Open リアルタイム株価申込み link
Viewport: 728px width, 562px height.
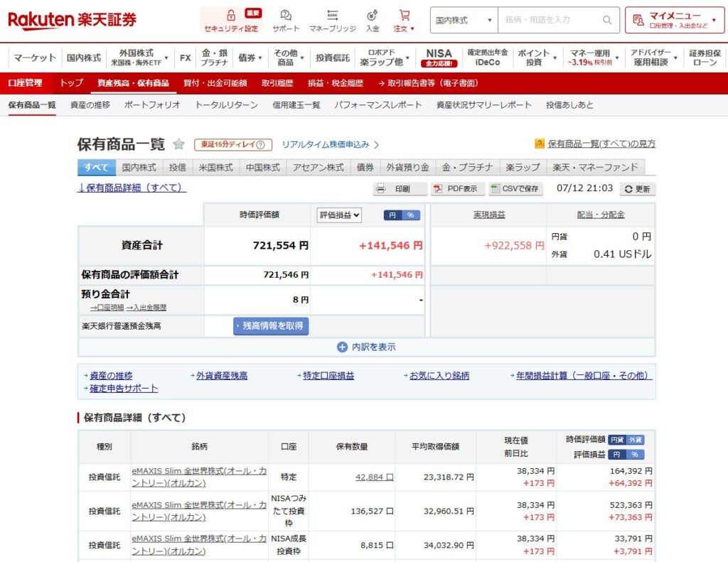(330, 145)
